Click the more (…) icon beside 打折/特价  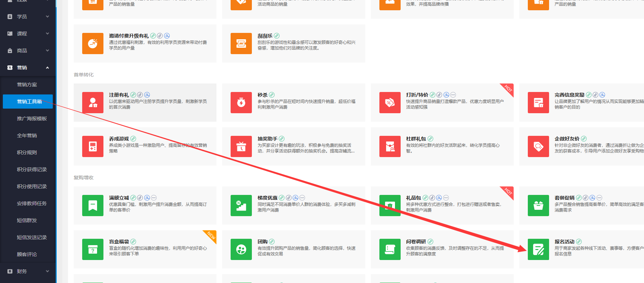click(453, 95)
